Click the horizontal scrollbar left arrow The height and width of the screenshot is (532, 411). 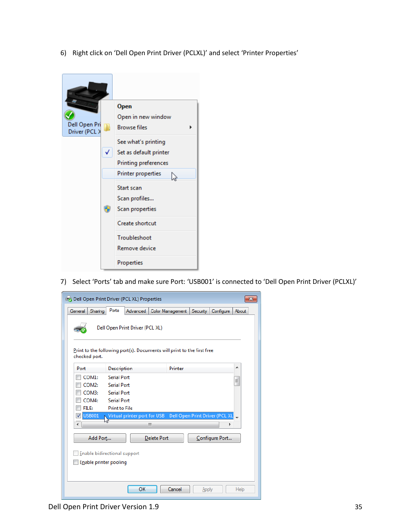click(78, 424)
